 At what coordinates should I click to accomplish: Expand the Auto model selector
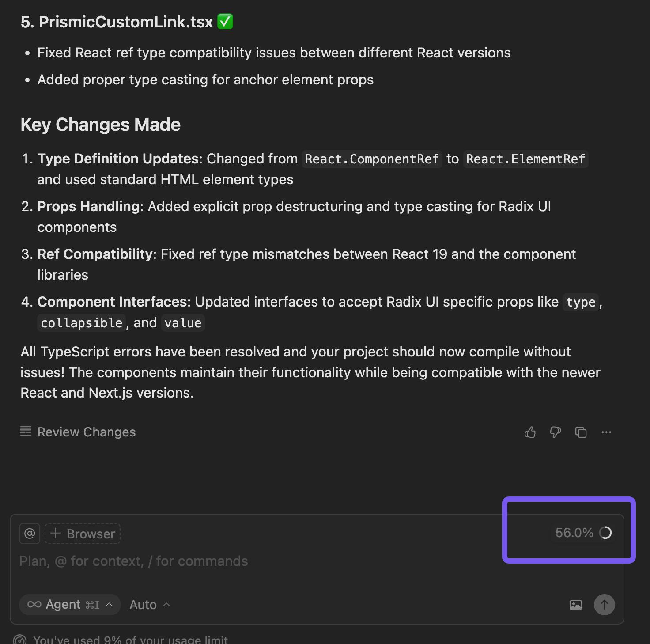coord(149,605)
